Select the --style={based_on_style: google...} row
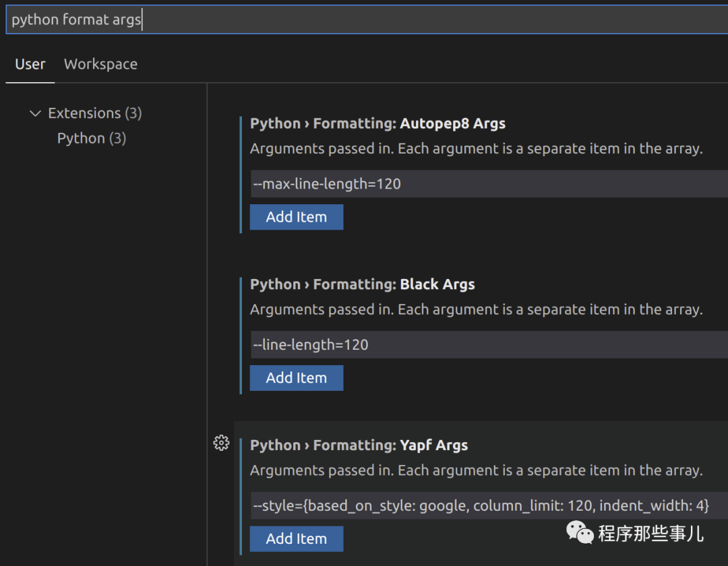Viewport: 728px width, 566px height. pyautogui.click(x=489, y=505)
